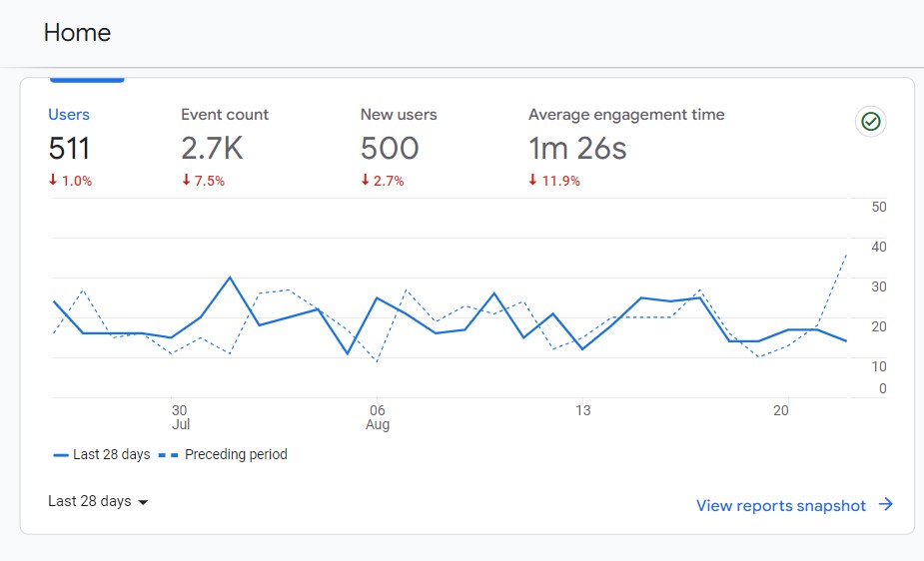Click the green data quality checkmark icon

coord(871,122)
